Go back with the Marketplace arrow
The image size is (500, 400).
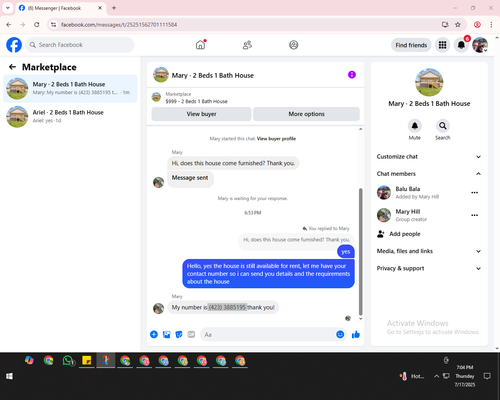pyautogui.click(x=12, y=67)
